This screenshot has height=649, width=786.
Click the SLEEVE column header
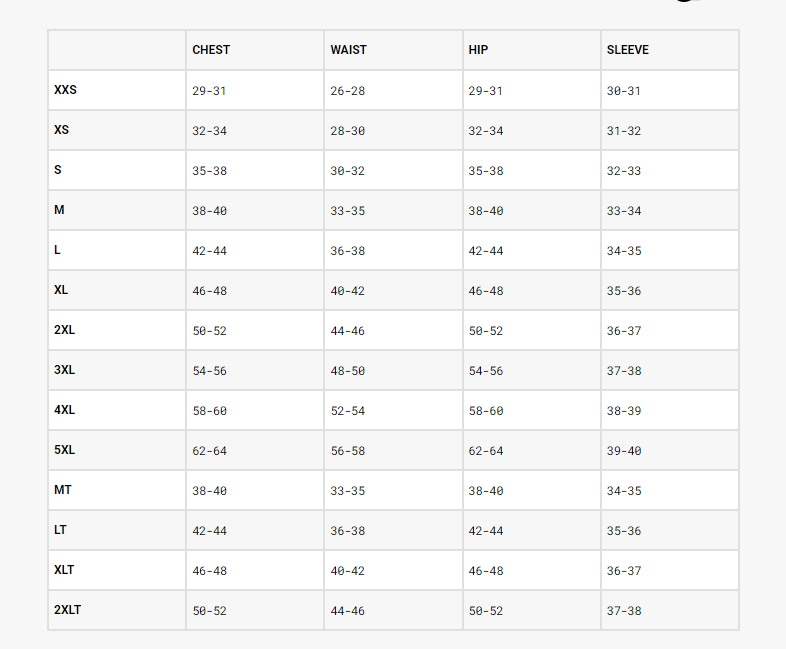pos(627,50)
